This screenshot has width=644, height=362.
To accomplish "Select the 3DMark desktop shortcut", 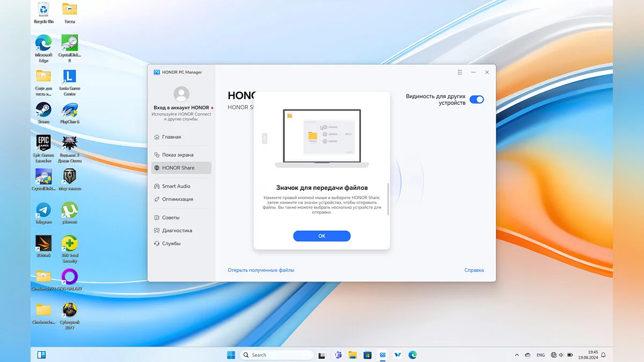I will click(43, 246).
